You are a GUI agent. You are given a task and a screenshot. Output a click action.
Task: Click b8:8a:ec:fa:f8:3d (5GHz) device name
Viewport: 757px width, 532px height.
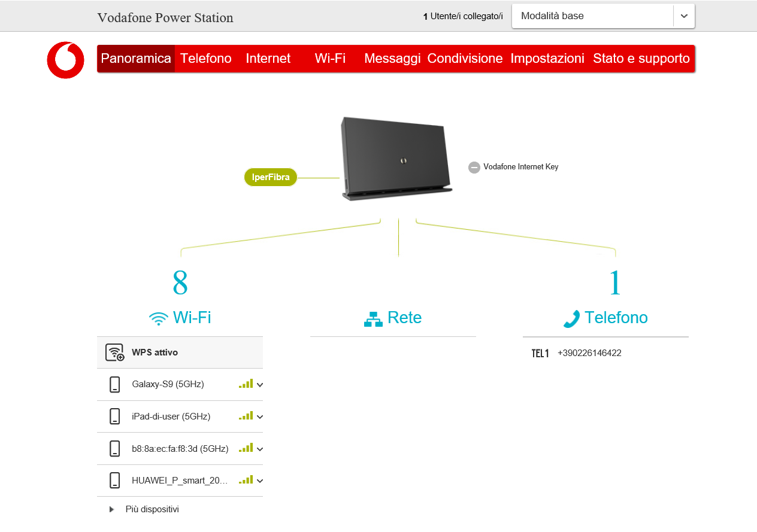coord(180,449)
